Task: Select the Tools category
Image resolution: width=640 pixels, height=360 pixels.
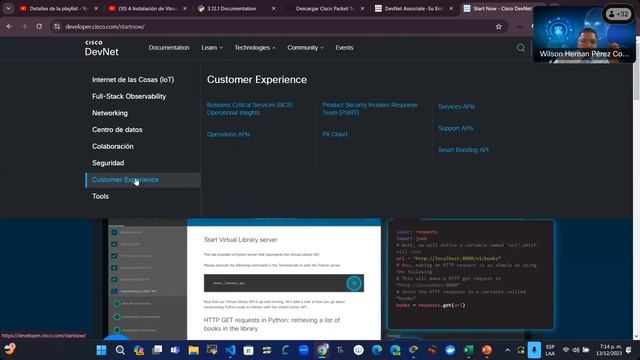Action: pos(100,196)
